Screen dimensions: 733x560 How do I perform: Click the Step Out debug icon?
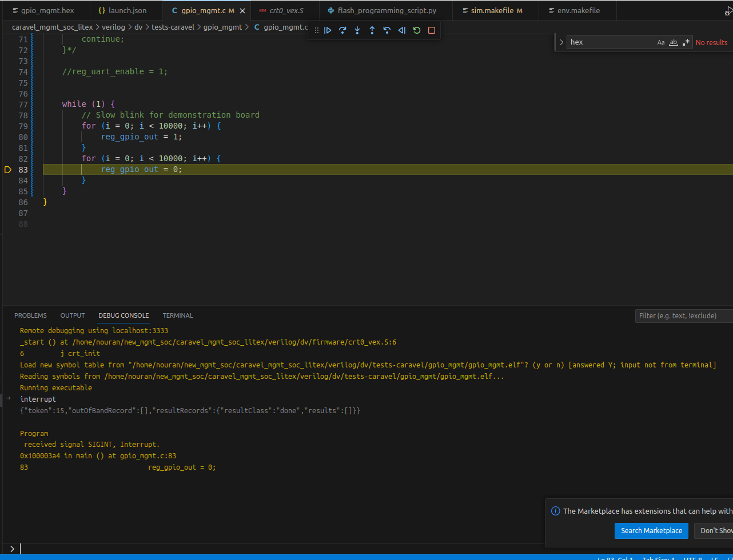click(372, 30)
